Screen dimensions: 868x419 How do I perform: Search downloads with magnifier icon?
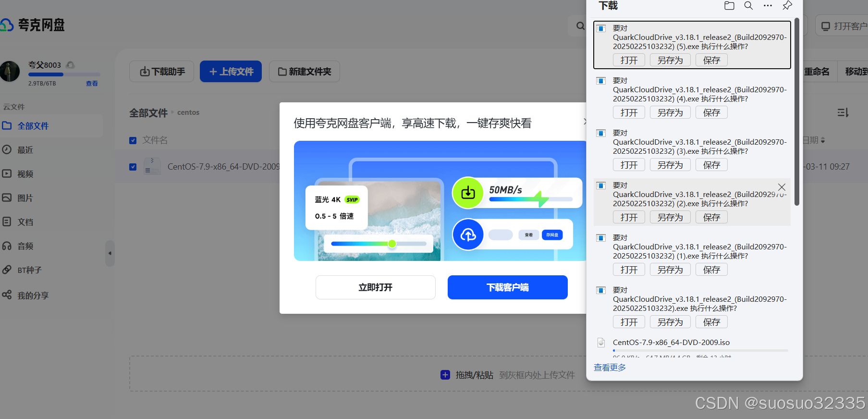(748, 6)
